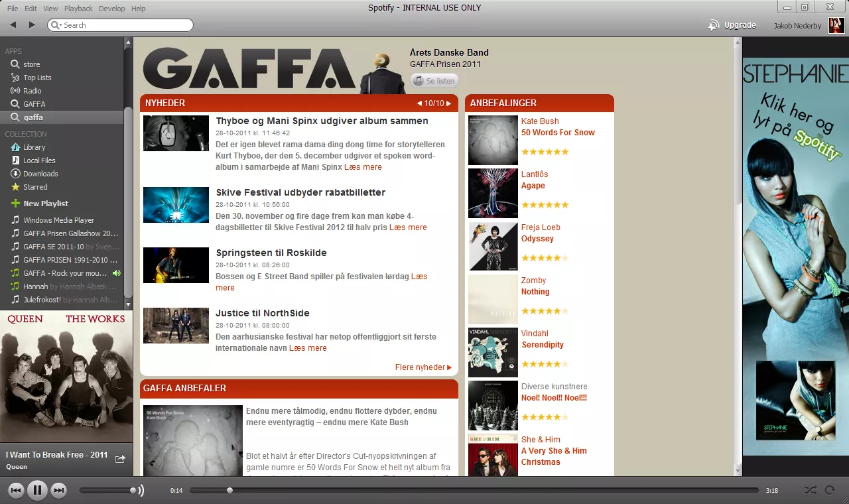The height and width of the screenshot is (504, 849).
Task: Open the Playback menu
Action: [78, 8]
